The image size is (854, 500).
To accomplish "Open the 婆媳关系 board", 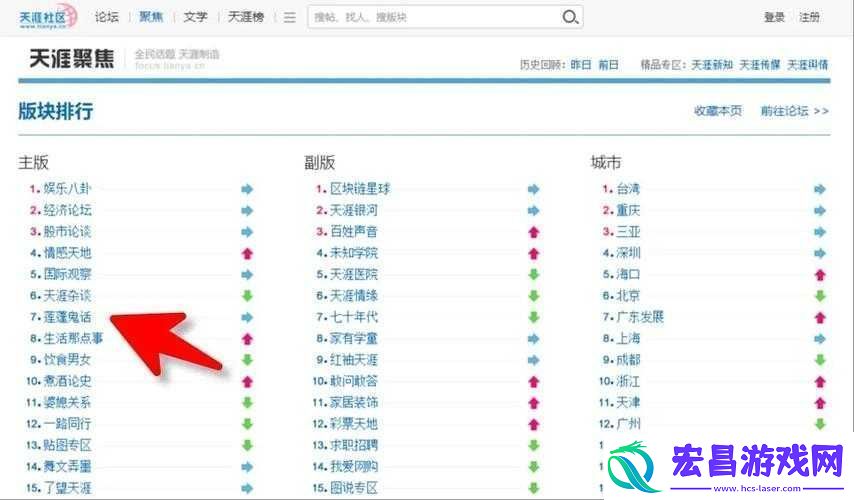I will point(68,403).
